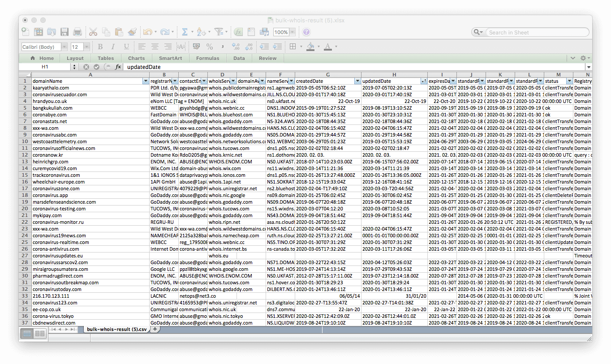Align text left

[142, 47]
